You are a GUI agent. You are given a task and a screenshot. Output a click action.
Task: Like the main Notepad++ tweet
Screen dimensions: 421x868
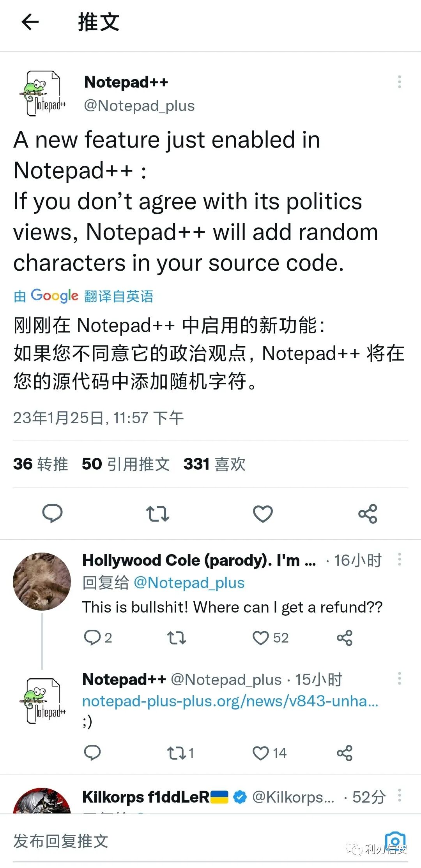[x=263, y=514]
